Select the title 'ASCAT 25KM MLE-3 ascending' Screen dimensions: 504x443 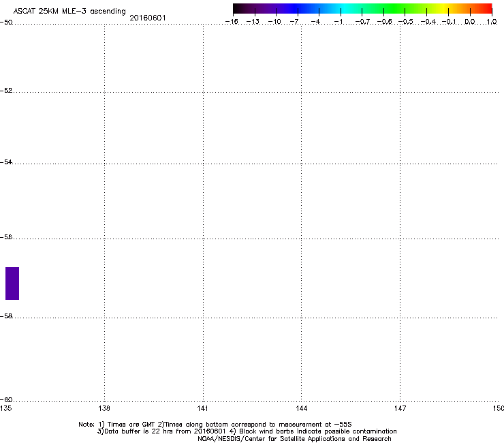[69, 12]
